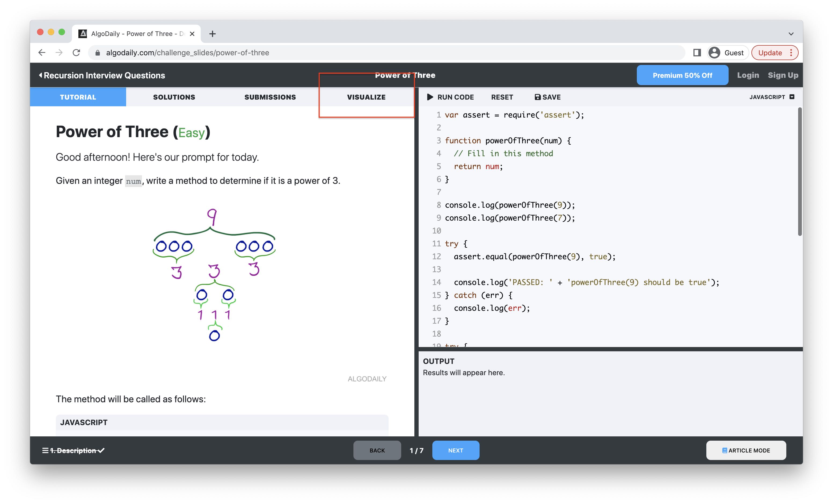The height and width of the screenshot is (504, 833).
Task: Open the new tab plus icon
Action: pos(212,34)
